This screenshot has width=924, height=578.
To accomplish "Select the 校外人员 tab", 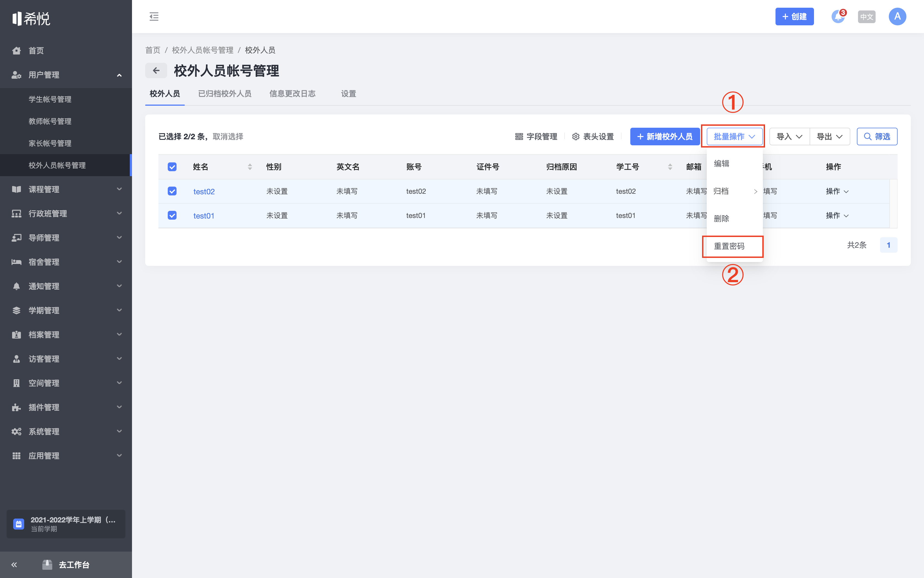I will point(164,94).
